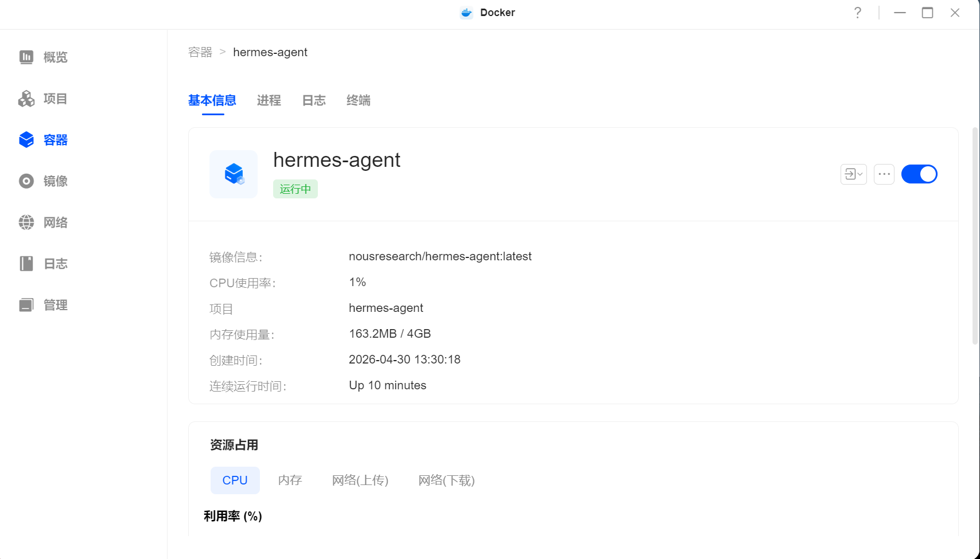
Task: Expand the export container dropdown button
Action: pyautogui.click(x=854, y=174)
